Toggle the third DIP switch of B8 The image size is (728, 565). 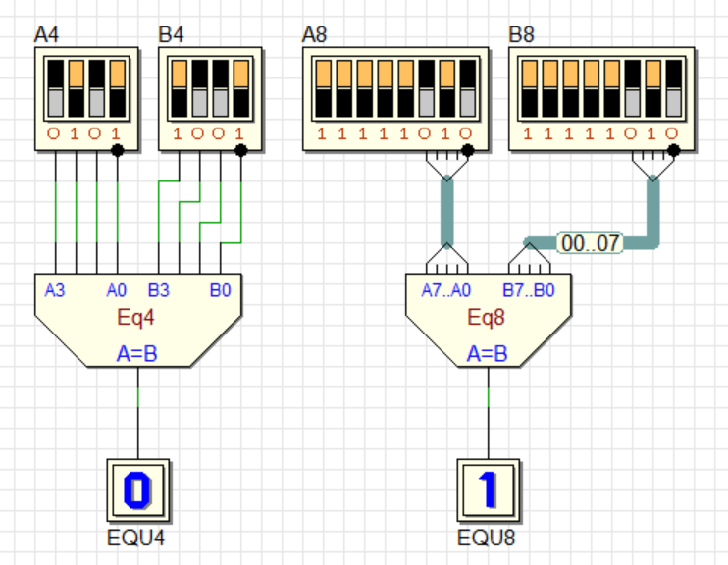tap(571, 88)
